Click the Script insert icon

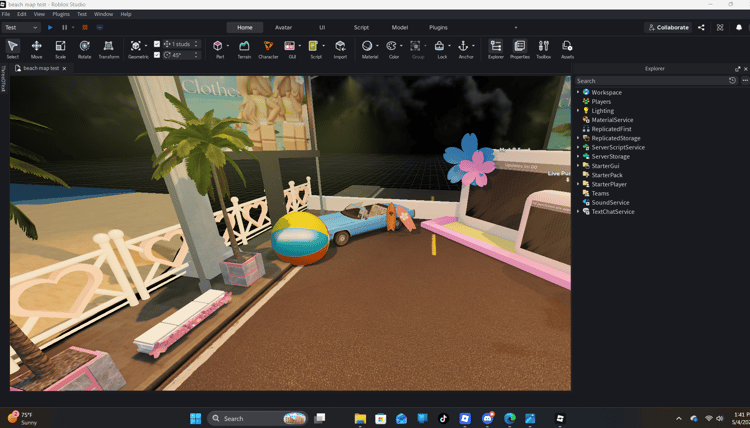313,46
